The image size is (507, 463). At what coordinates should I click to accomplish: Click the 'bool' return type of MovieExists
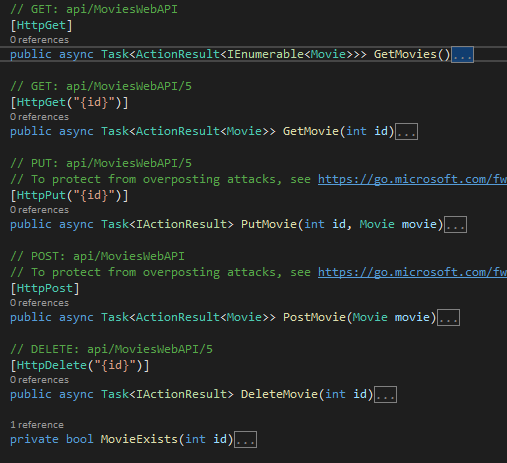(x=80, y=439)
